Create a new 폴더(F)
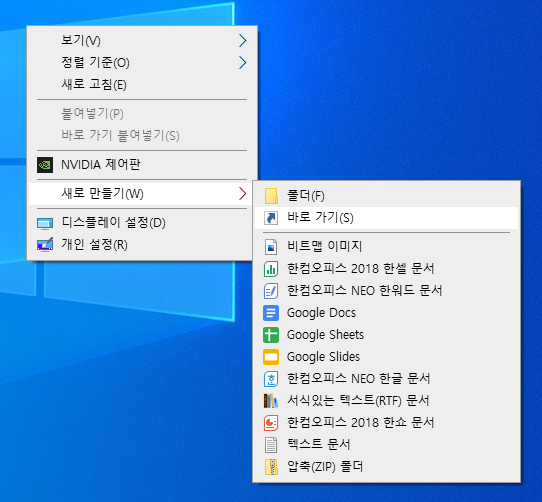The width and height of the screenshot is (542, 502). pos(386,196)
